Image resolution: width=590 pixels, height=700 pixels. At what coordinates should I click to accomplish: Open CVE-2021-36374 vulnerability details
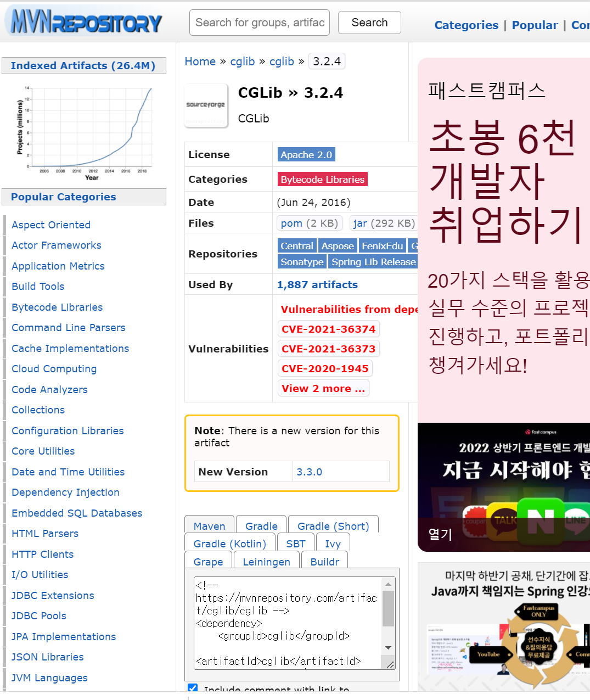click(329, 329)
